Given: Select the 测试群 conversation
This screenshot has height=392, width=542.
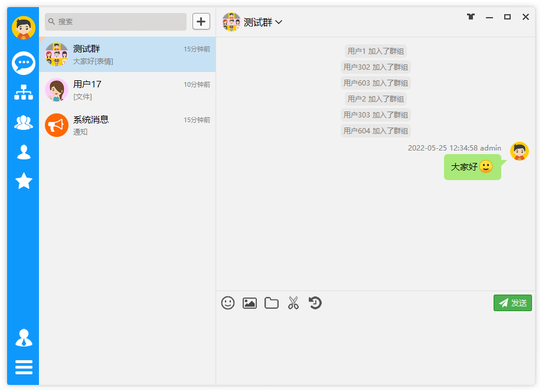Looking at the screenshot, I should coord(128,55).
